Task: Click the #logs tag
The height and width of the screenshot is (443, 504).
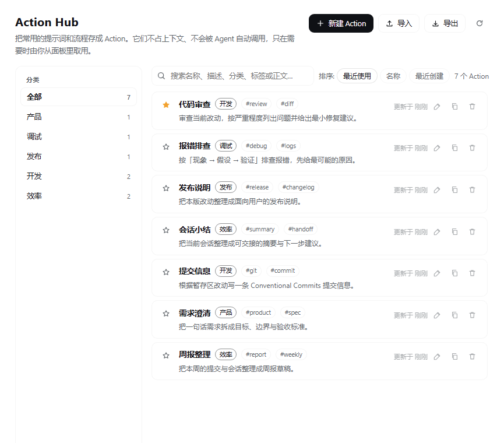Action: coord(288,146)
